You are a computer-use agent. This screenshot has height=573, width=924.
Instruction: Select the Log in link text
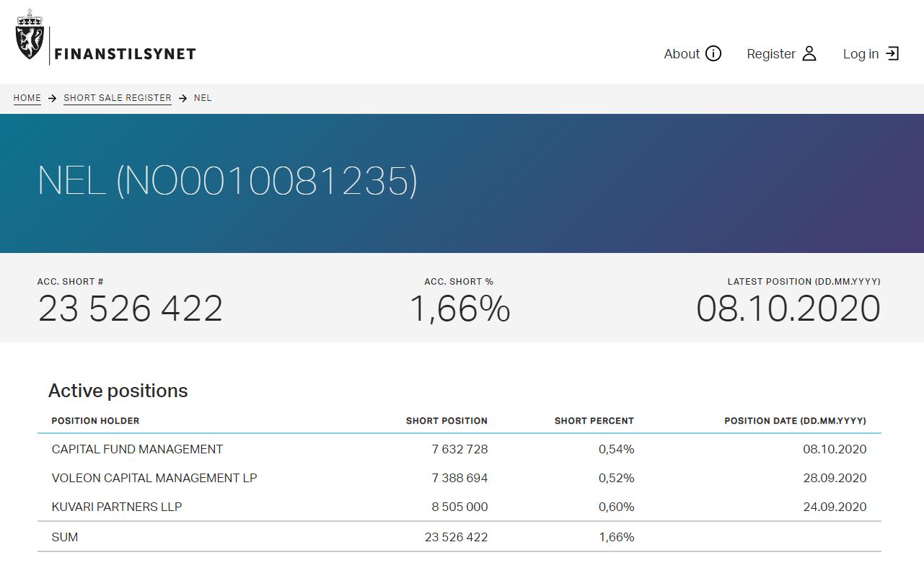click(861, 54)
